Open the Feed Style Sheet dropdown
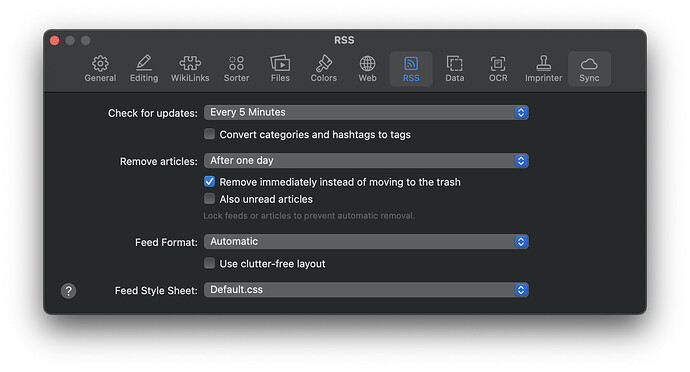This screenshot has width=690, height=372. pos(366,290)
